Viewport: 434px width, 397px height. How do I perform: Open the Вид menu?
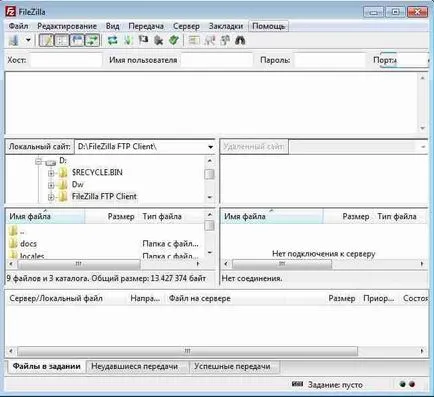click(113, 26)
